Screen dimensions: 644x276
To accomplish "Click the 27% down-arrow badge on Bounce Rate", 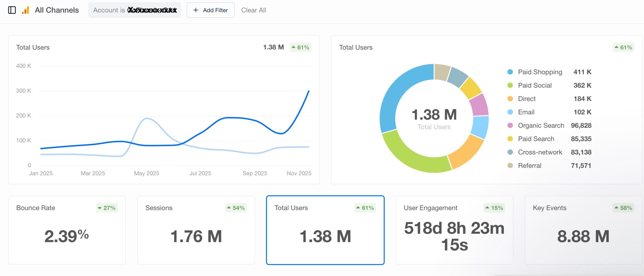I will tap(107, 208).
